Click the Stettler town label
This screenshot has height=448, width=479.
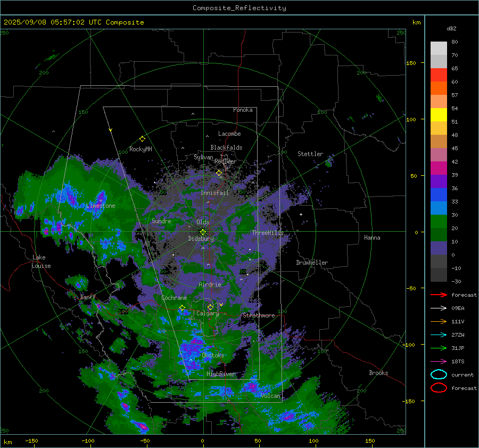point(310,154)
